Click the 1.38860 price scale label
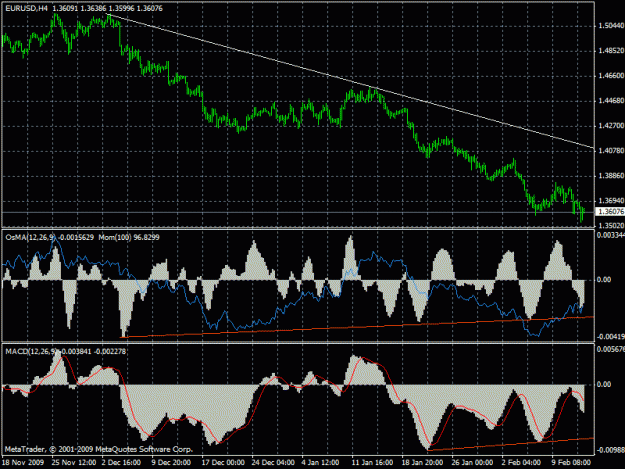The width and height of the screenshot is (625, 469). (x=611, y=175)
